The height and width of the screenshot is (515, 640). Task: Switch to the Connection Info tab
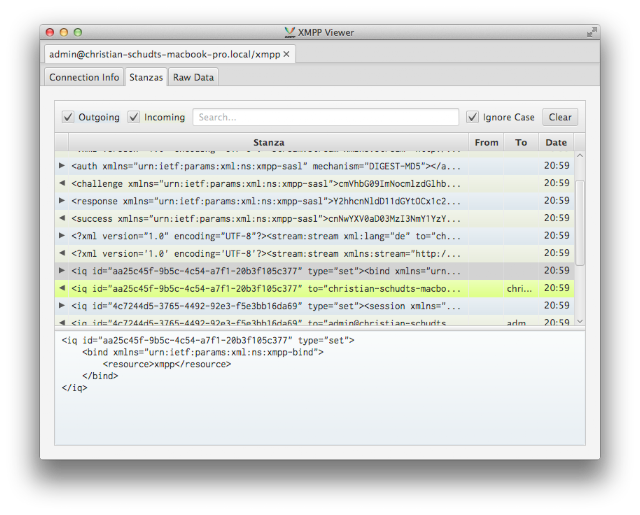pyautogui.click(x=84, y=77)
